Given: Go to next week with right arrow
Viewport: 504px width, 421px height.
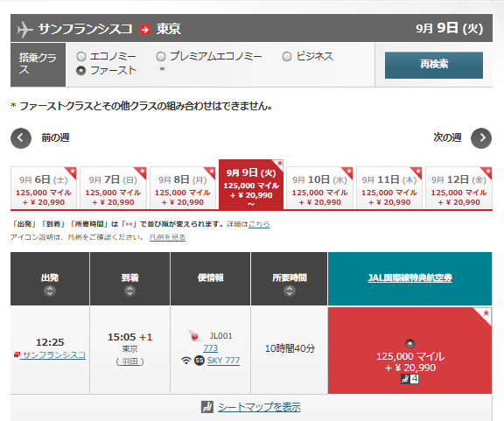Looking at the screenshot, I should tap(481, 138).
